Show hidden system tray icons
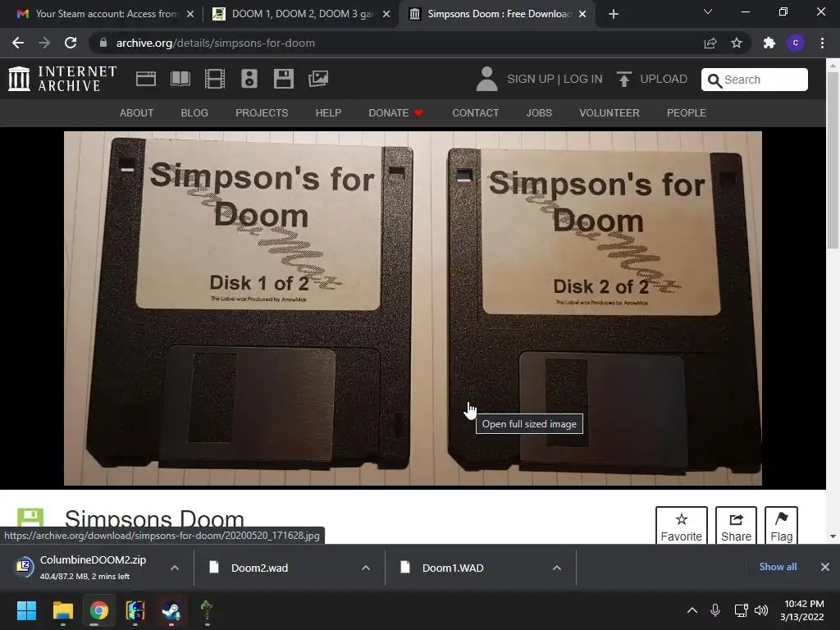 pyautogui.click(x=692, y=610)
